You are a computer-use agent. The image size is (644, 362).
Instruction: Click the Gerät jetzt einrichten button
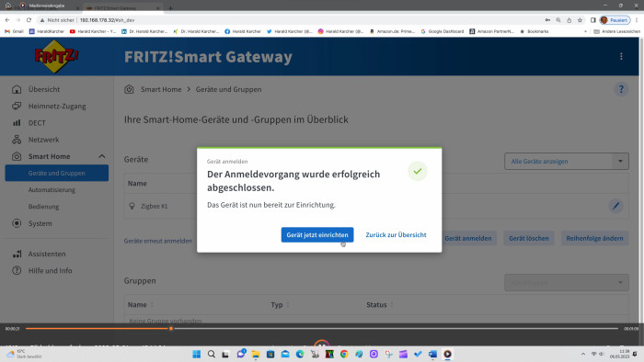pos(317,235)
